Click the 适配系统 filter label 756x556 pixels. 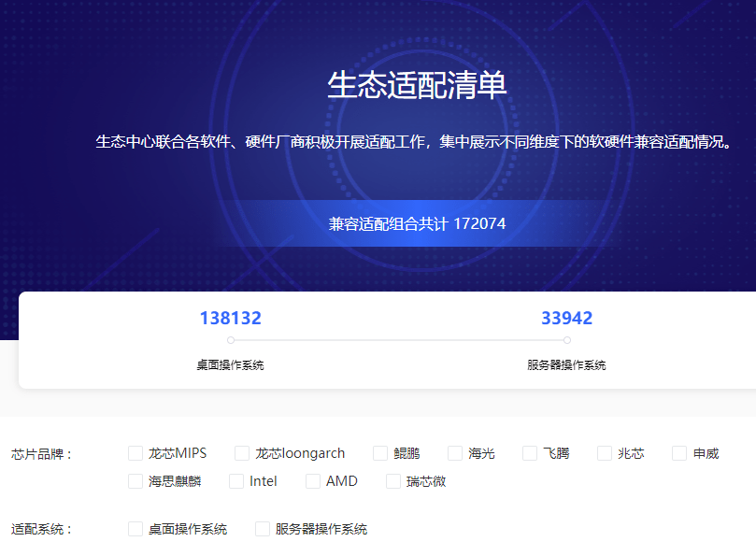pos(42,530)
